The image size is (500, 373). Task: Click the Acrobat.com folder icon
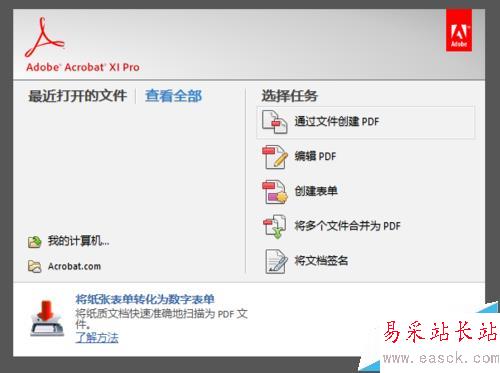35,267
